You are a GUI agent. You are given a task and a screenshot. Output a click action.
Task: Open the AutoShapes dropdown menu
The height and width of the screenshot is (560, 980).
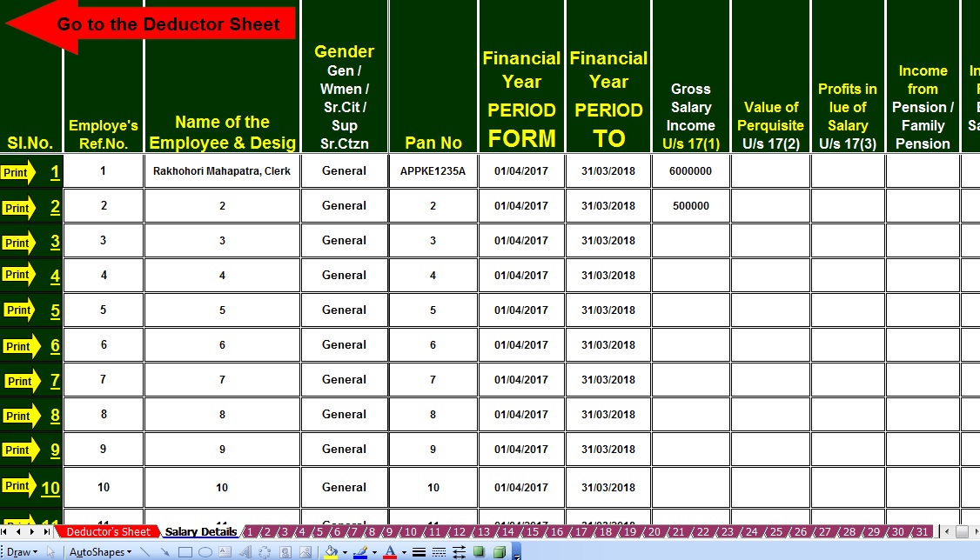pos(101,552)
